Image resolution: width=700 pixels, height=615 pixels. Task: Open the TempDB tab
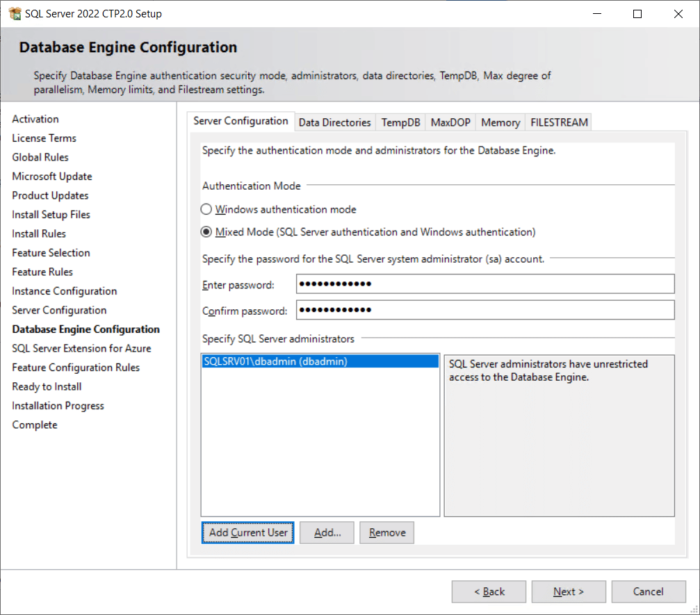(x=400, y=122)
